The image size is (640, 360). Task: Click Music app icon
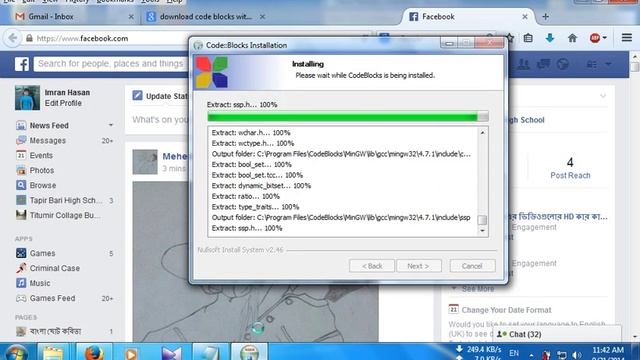click(21, 283)
